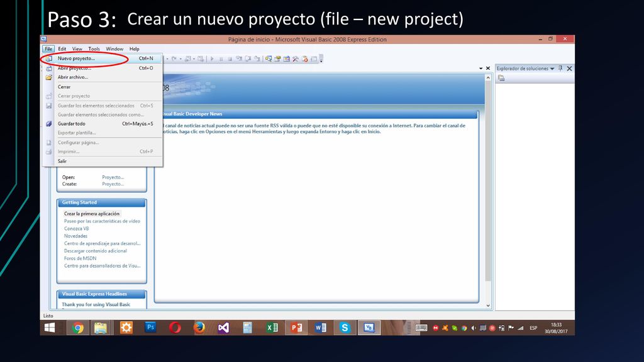Click the Windows Start button
644x362 pixels.
(50, 327)
